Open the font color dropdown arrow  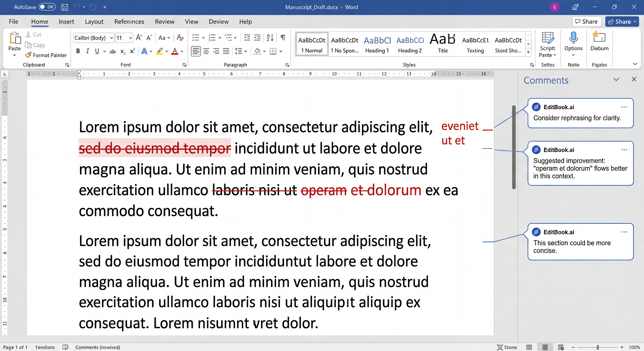click(x=182, y=51)
